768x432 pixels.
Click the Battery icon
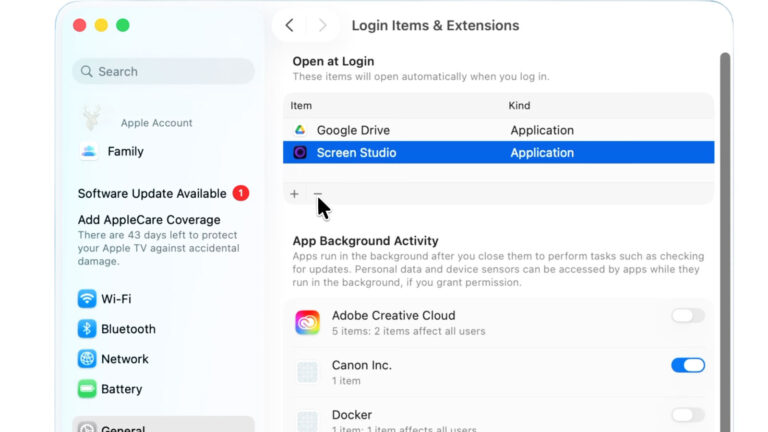click(87, 389)
